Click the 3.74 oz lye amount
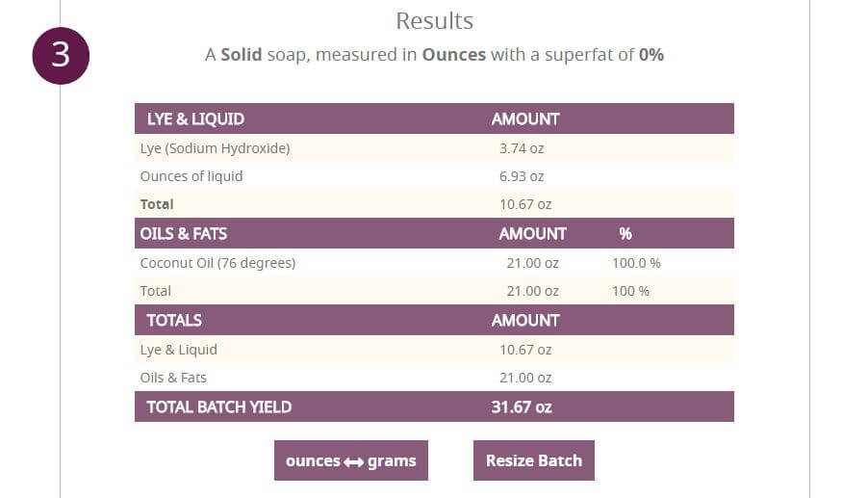The width and height of the screenshot is (868, 498). [522, 148]
